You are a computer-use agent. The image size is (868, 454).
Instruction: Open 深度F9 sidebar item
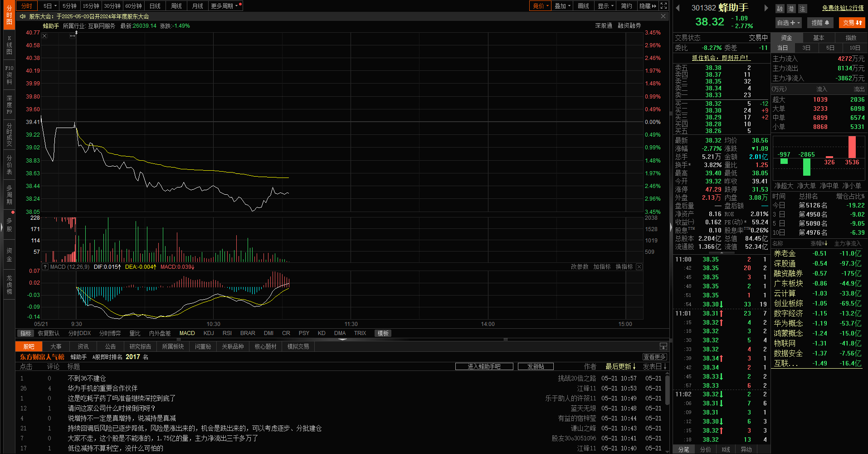[9, 105]
